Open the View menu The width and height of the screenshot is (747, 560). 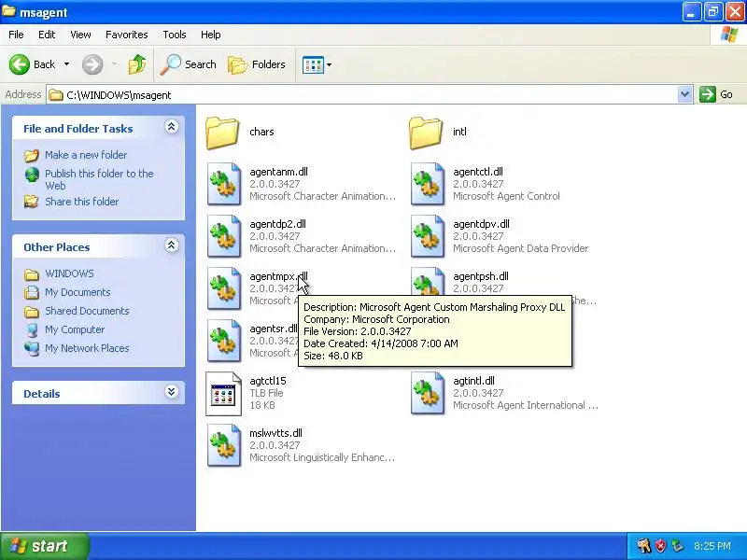(80, 35)
